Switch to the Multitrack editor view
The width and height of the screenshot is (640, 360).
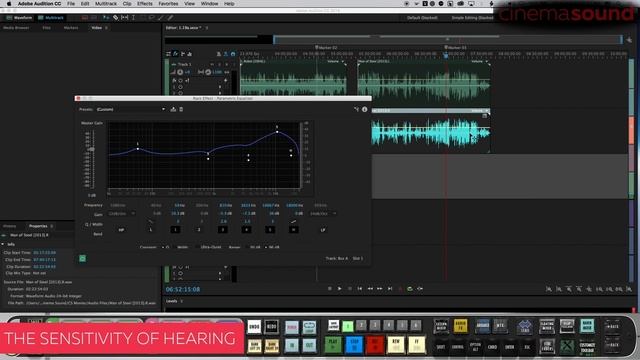coord(51,18)
